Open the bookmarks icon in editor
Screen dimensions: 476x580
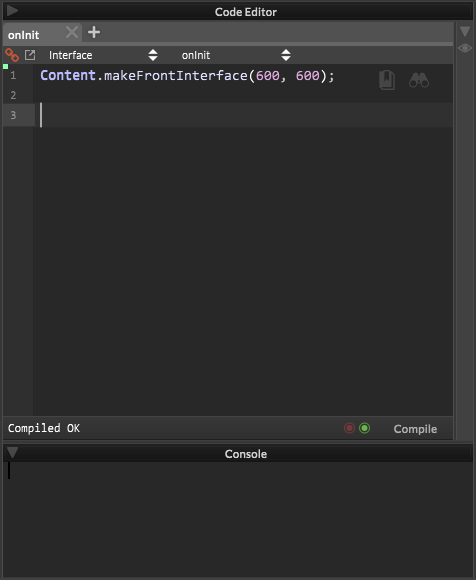tap(387, 80)
